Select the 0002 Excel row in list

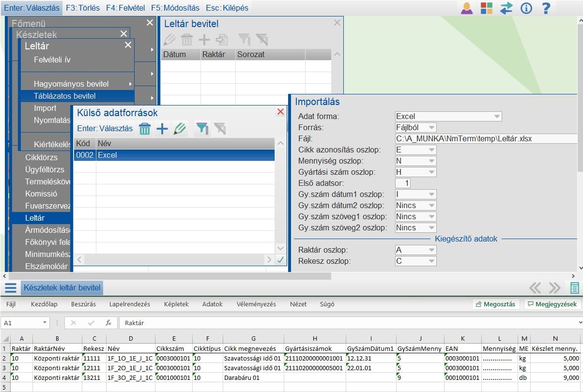[174, 155]
